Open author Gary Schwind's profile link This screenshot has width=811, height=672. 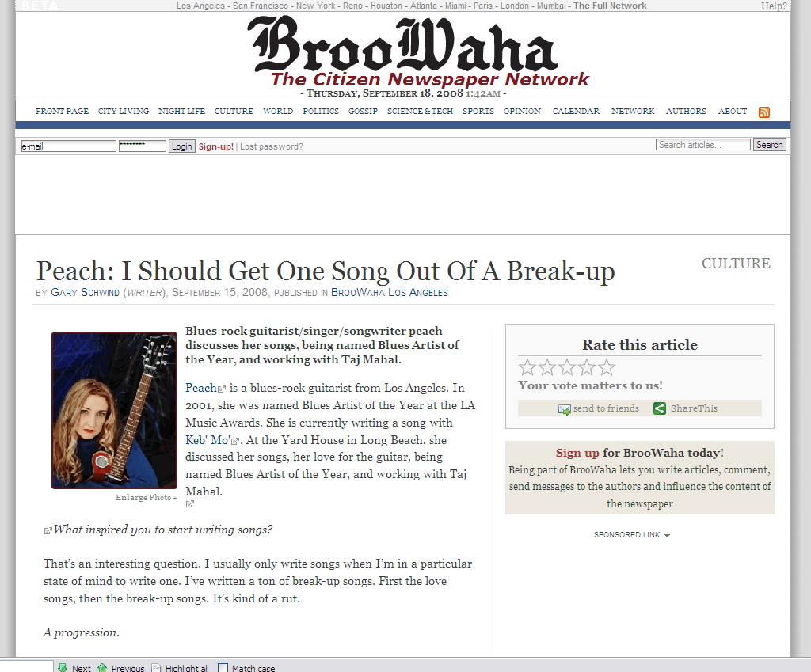click(85, 293)
